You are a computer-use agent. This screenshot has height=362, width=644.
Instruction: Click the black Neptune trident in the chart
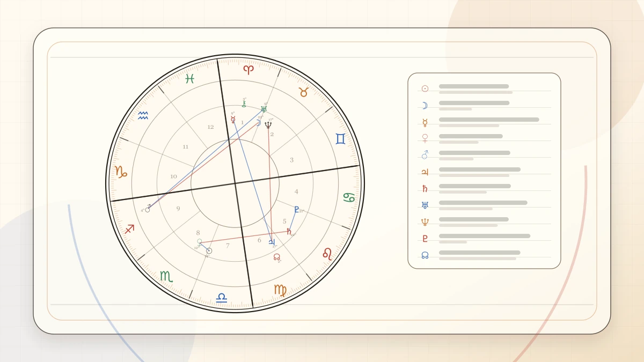point(268,125)
